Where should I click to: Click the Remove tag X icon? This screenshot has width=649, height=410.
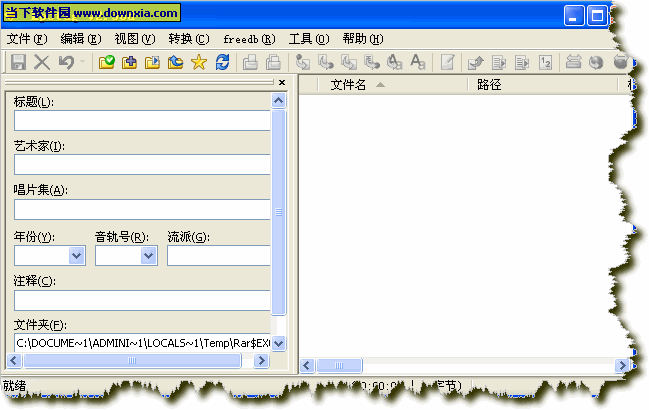click(42, 62)
